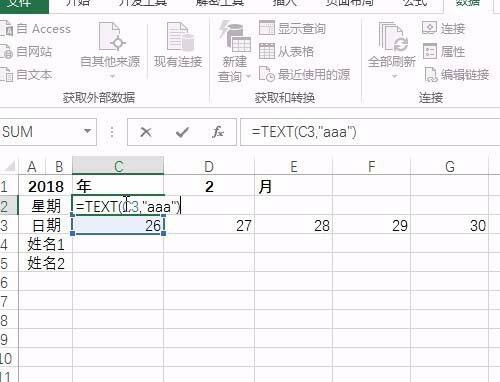Import data from website (自网站)
This screenshot has width=500, height=382.
click(x=26, y=52)
